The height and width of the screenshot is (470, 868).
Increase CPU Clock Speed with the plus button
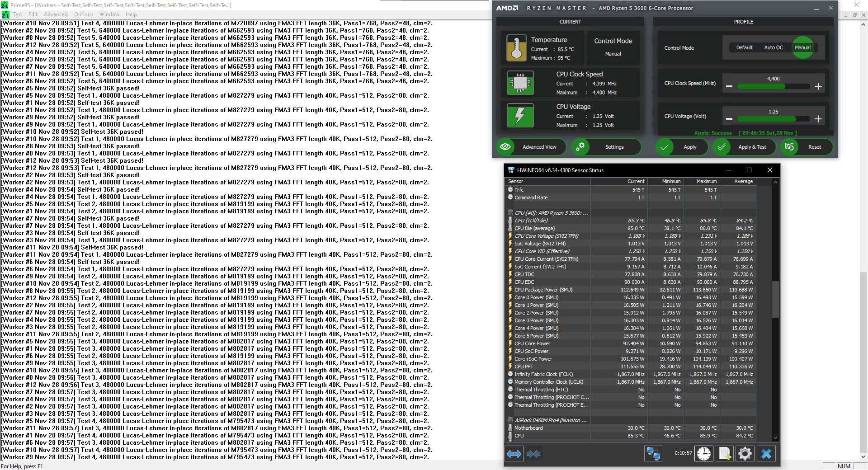[x=818, y=86]
